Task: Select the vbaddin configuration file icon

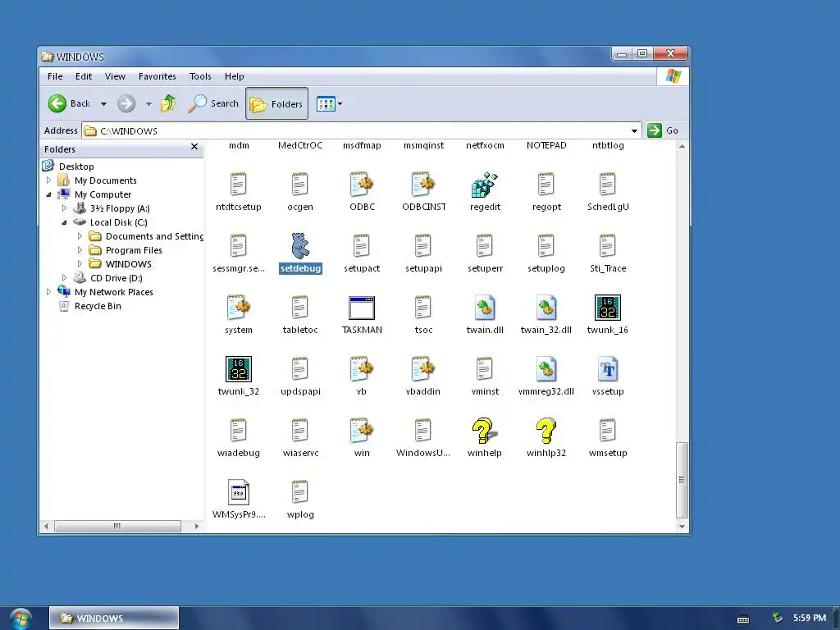Action: pyautogui.click(x=423, y=369)
